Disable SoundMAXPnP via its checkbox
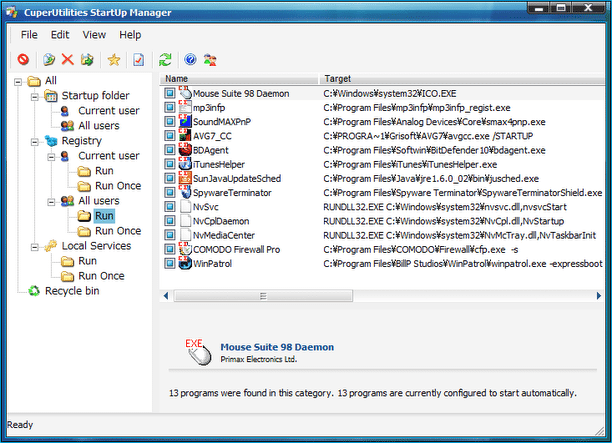 click(170, 121)
